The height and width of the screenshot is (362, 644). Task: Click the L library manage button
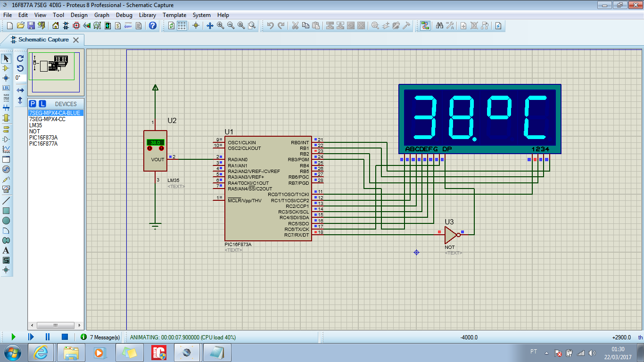coord(42,104)
